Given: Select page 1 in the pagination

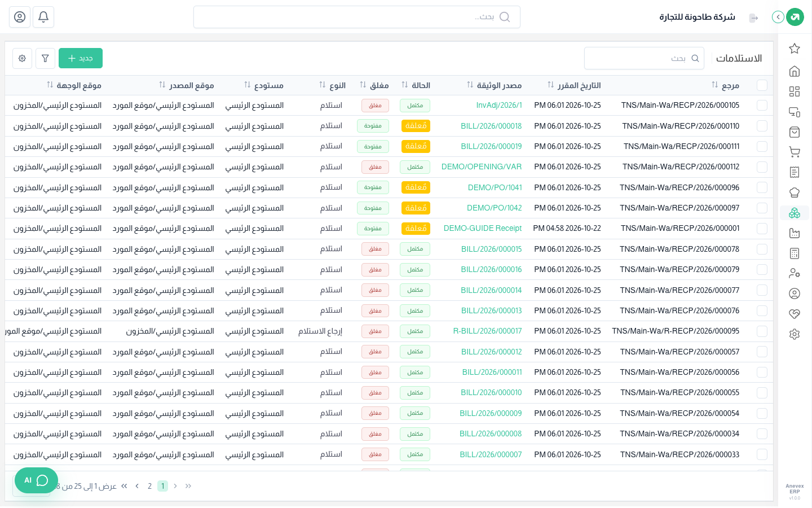Looking at the screenshot, I should point(162,486).
